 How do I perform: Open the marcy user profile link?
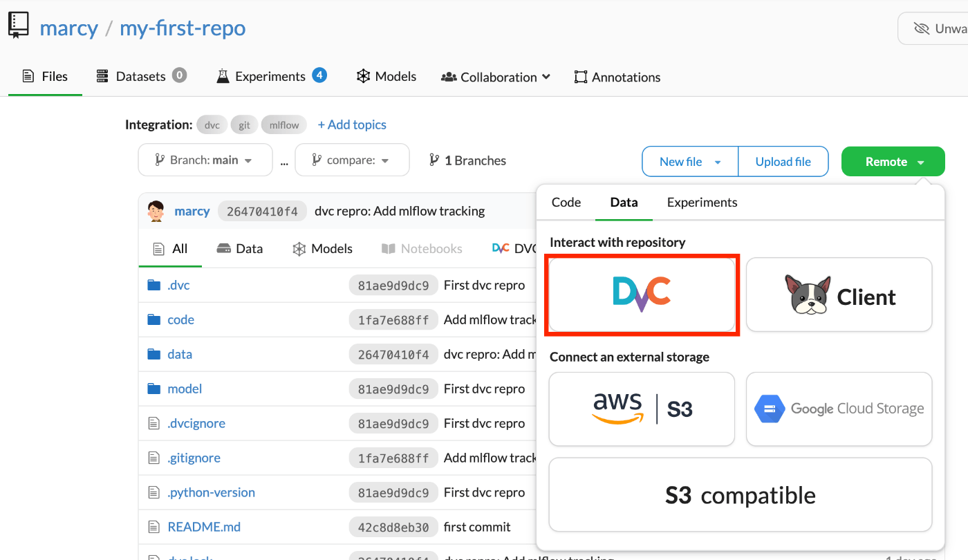[68, 28]
